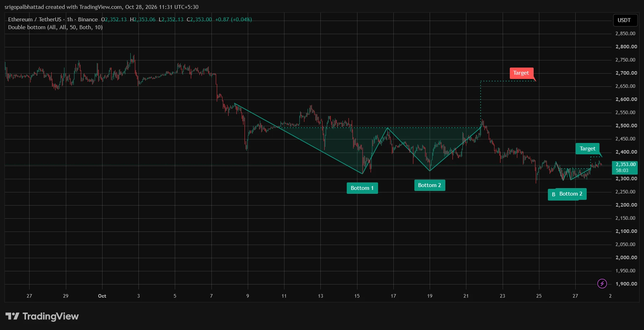The image size is (644, 330).
Task: Click the 1,900.00 price axis label
Action: (x=626, y=284)
